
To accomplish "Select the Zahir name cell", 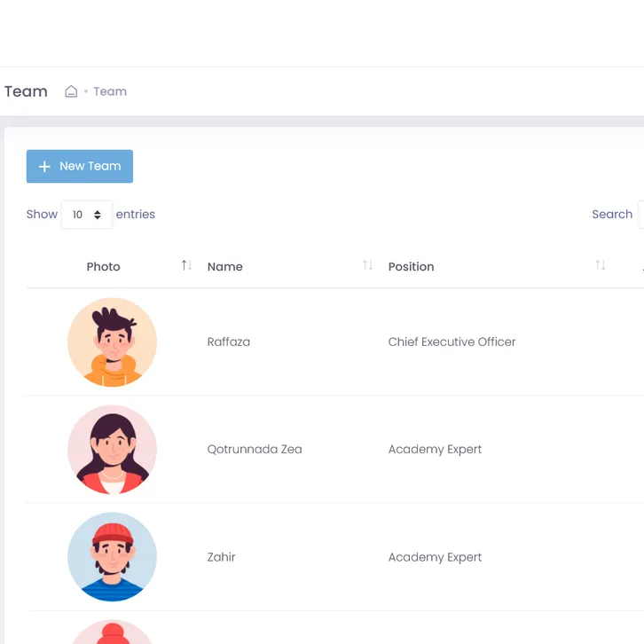I will pos(222,558).
